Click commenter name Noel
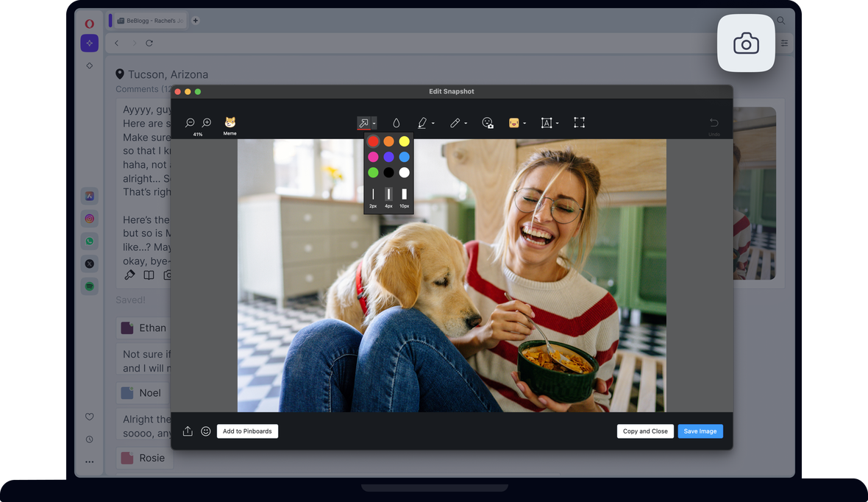The height and width of the screenshot is (502, 868). pyautogui.click(x=150, y=393)
